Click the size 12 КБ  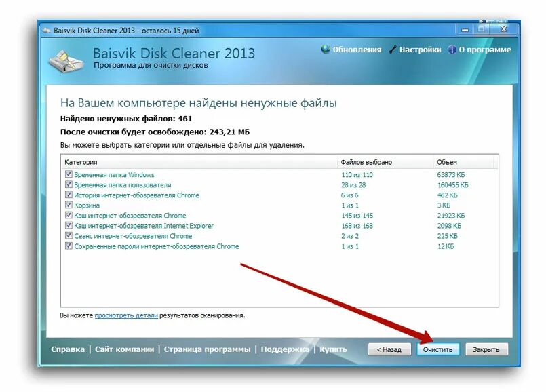446,246
